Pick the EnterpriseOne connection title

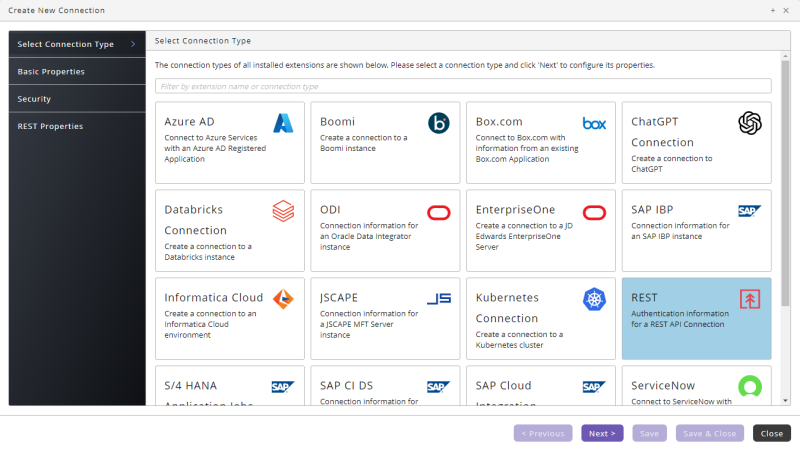(x=515, y=210)
